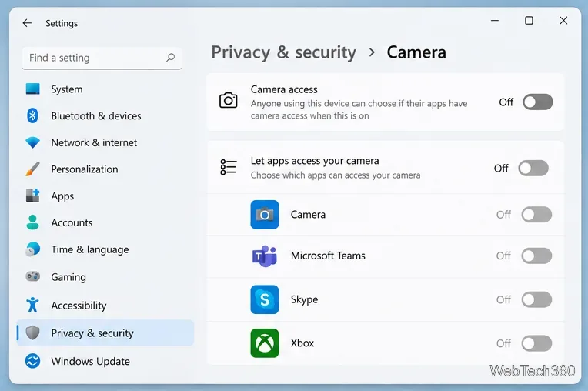Click the Camera page title
The height and width of the screenshot is (391, 588).
(416, 52)
